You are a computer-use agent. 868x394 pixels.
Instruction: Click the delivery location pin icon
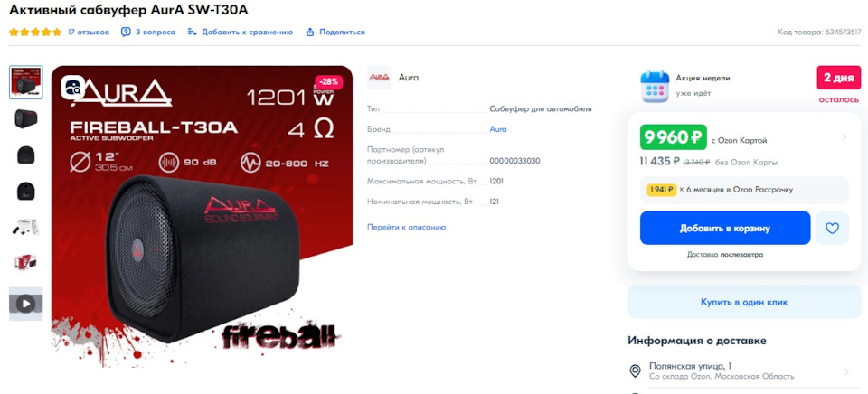pos(636,371)
